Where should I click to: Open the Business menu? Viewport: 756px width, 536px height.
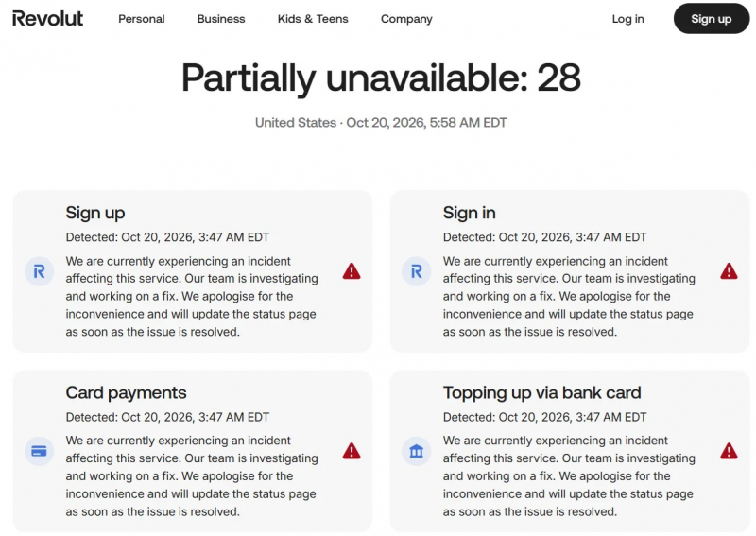pos(221,19)
